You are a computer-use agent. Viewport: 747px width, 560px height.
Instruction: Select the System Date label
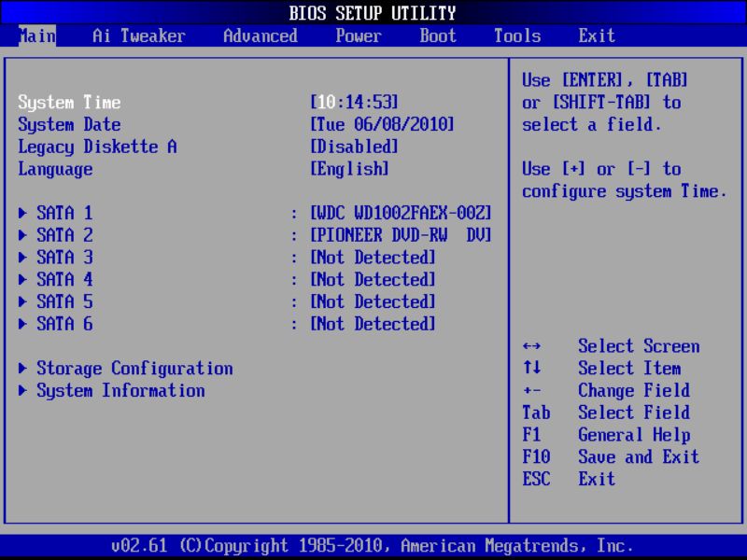point(69,125)
